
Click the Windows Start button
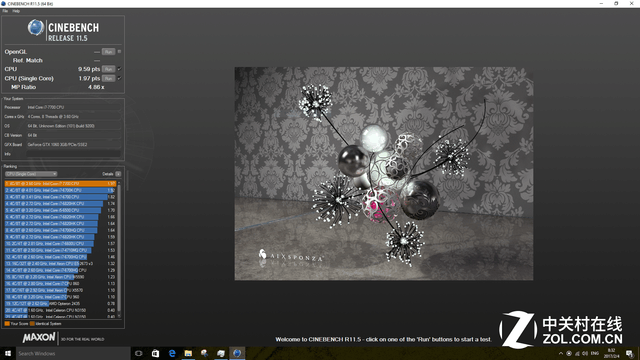point(8,353)
